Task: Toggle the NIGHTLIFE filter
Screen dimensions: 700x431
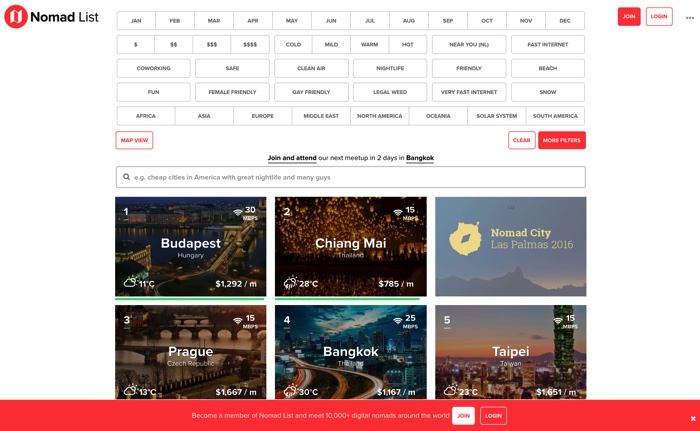Action: tap(390, 68)
